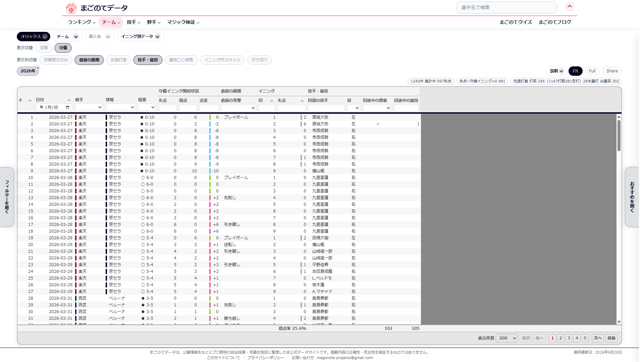The width and height of the screenshot is (644, 362).
Task: Click the scrollbar up arrow
Action: click(x=619, y=117)
